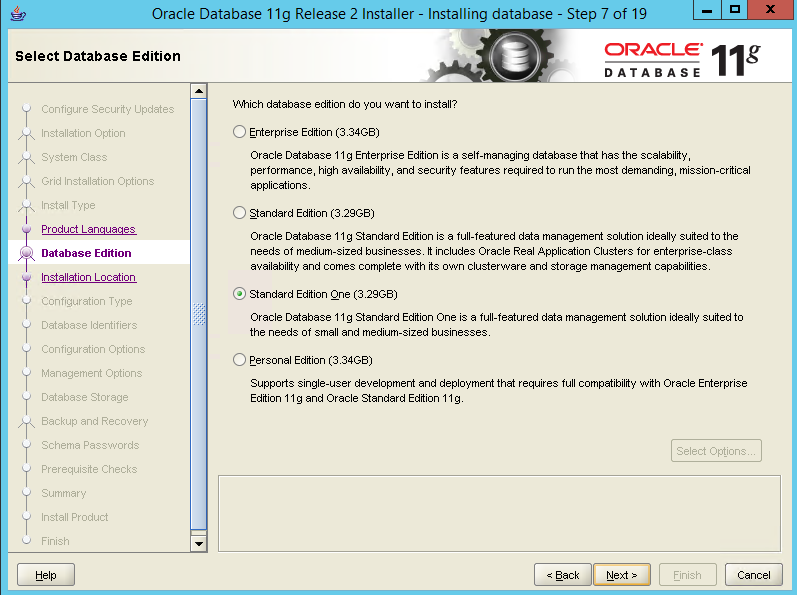Click the Configure Security Updates step text
Image resolution: width=797 pixels, height=595 pixels.
click(x=108, y=109)
